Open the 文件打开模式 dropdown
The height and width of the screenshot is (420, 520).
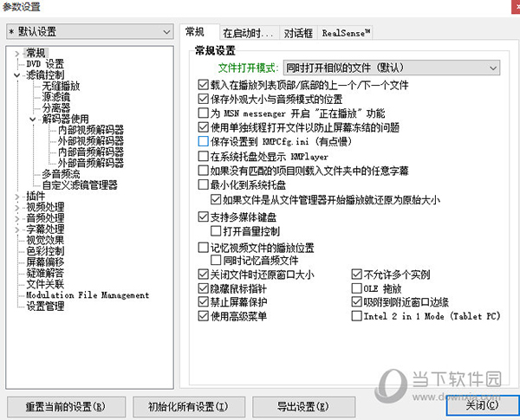click(x=392, y=68)
